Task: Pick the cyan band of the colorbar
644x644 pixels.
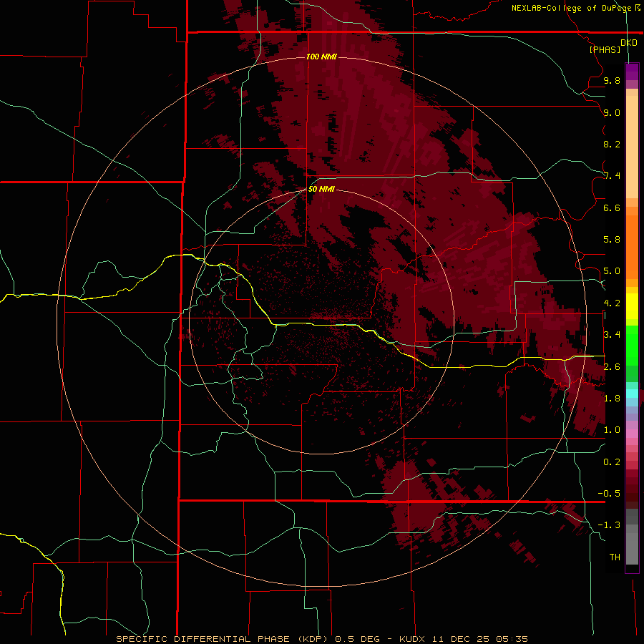Action: (632, 394)
